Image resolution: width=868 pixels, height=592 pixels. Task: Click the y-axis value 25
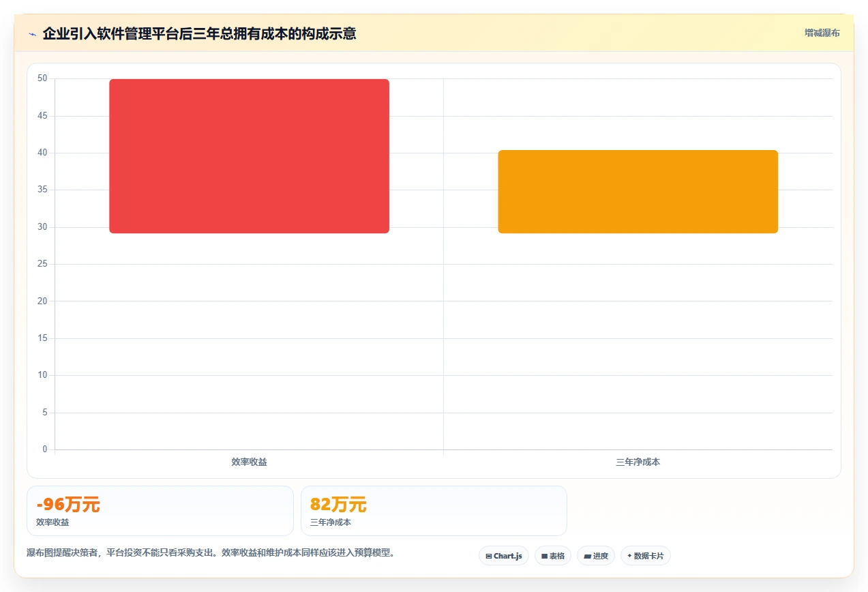[x=42, y=264]
